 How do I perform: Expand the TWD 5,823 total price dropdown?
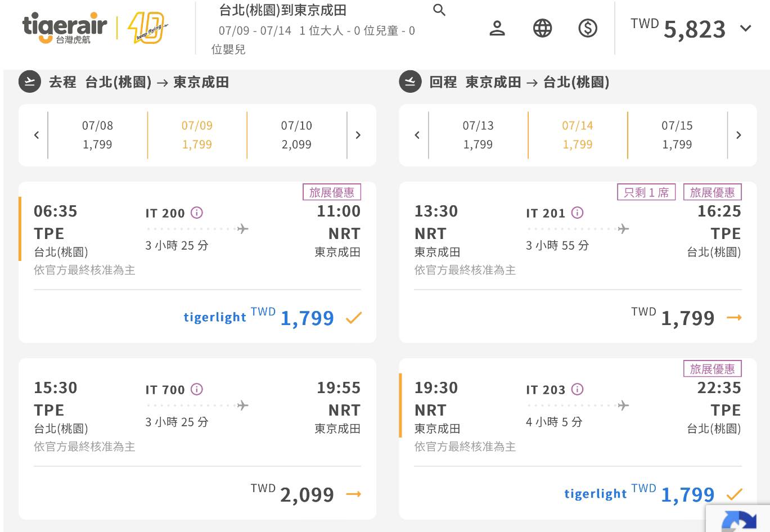(x=746, y=28)
